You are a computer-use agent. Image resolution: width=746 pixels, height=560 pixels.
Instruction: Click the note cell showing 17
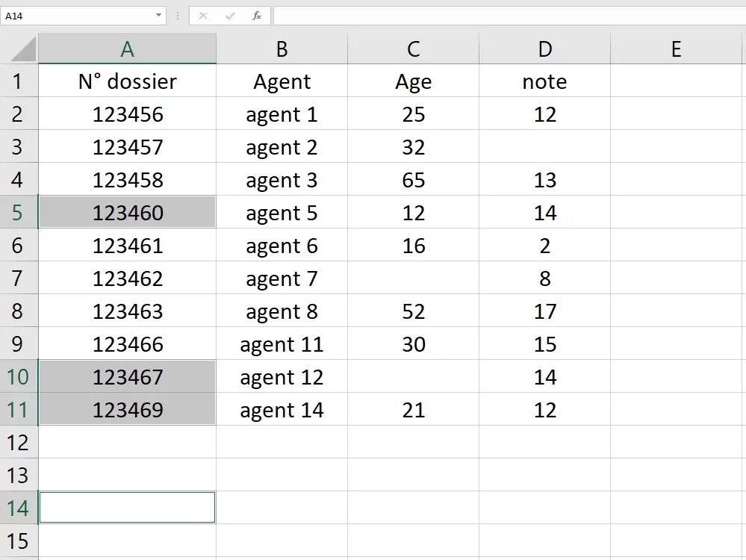tap(544, 311)
